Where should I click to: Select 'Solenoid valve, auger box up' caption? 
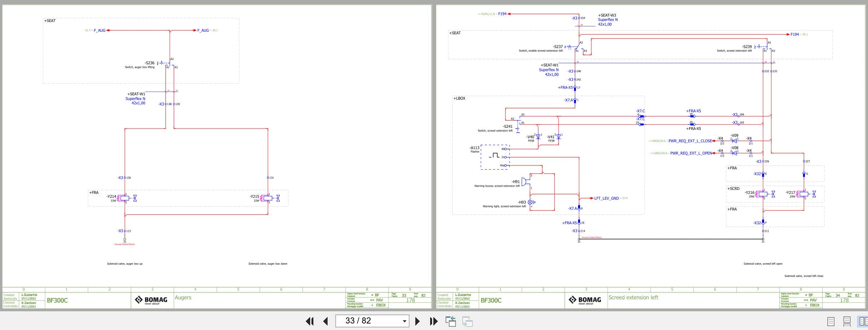click(125, 264)
